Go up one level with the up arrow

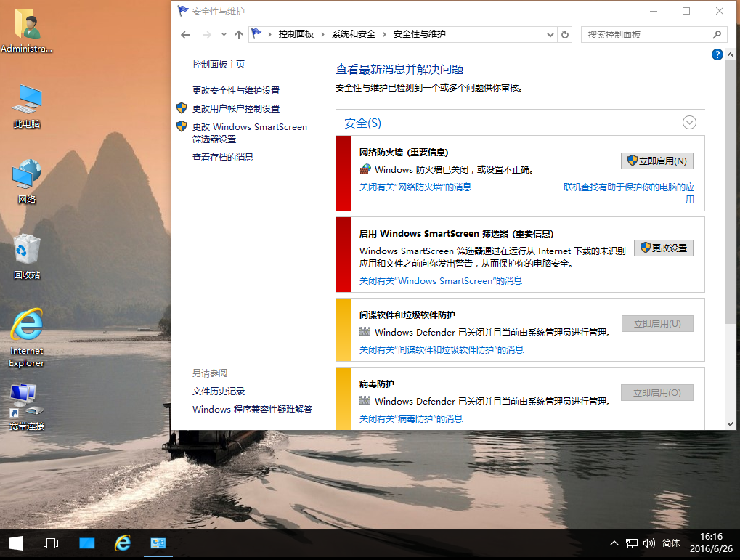point(239,34)
